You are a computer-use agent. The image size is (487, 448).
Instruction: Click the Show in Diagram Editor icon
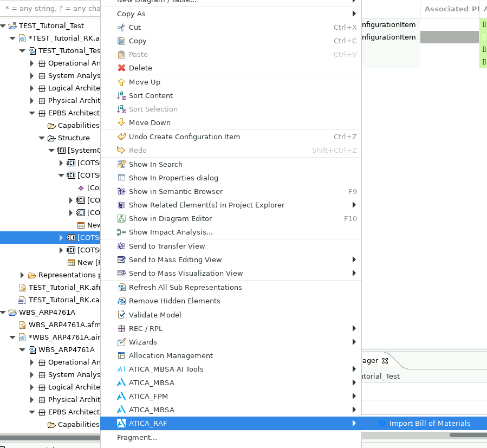[x=121, y=218]
